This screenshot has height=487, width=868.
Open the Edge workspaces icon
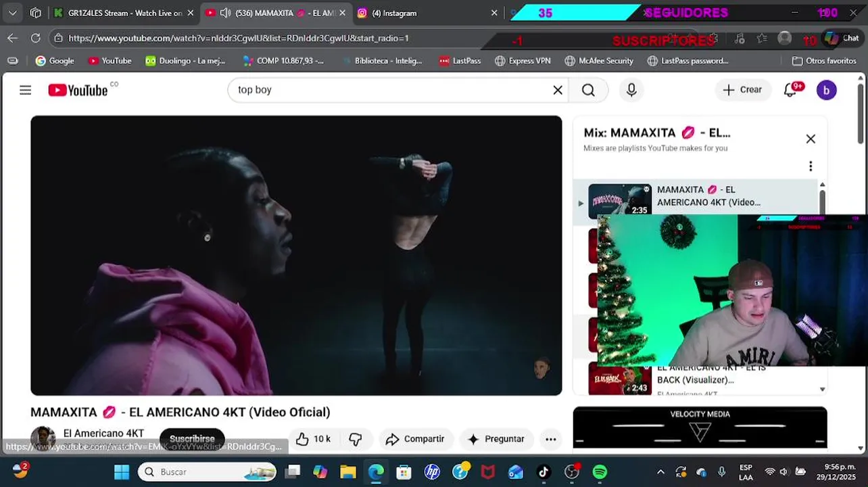36,13
